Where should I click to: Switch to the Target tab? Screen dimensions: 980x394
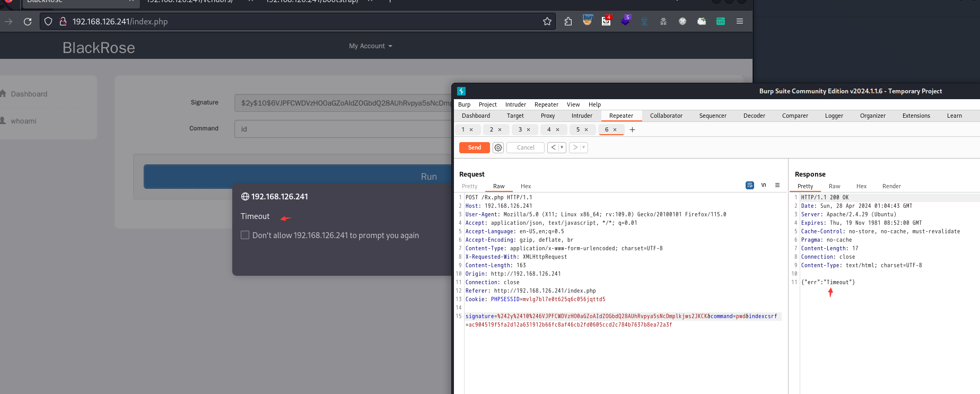click(x=515, y=116)
